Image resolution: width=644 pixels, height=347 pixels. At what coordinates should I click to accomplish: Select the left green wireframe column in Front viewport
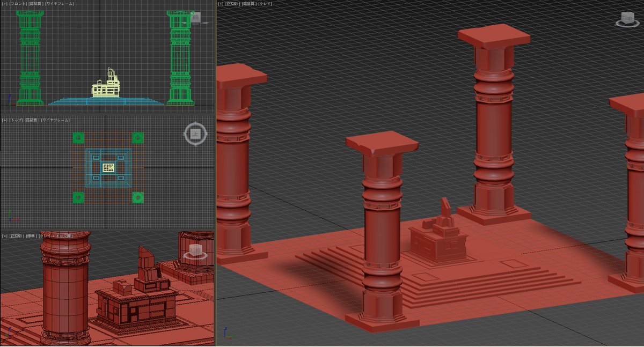[30, 58]
